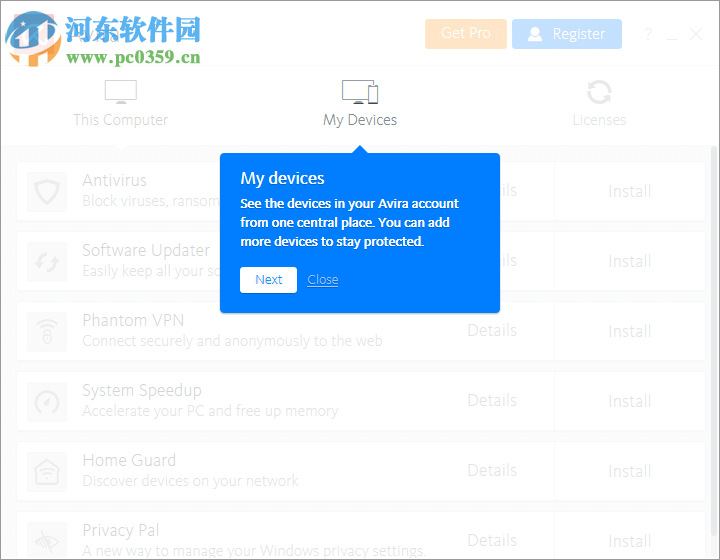
Task: Switch to the My Devices tab
Action: tap(360, 104)
